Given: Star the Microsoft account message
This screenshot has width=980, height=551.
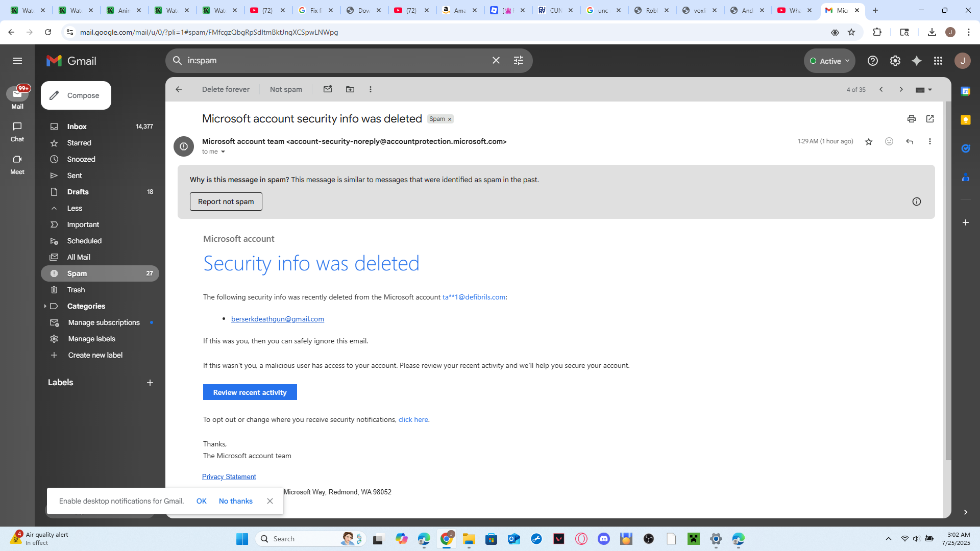Looking at the screenshot, I should pyautogui.click(x=869, y=141).
